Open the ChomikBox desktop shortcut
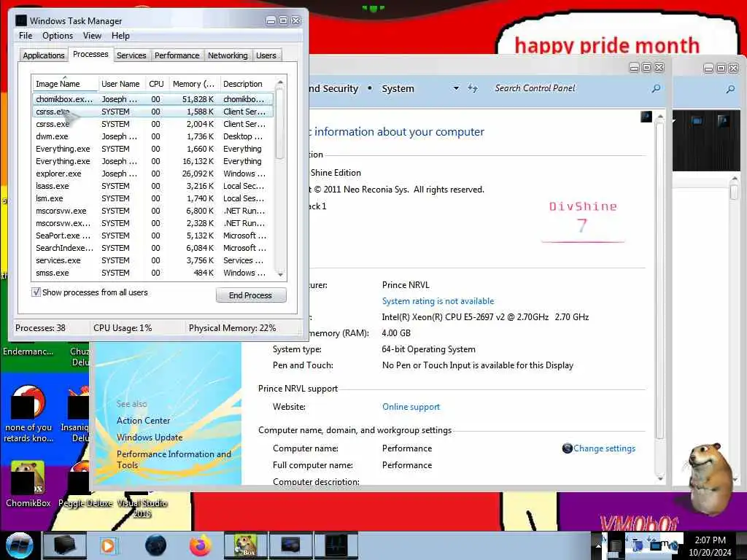 (x=28, y=484)
